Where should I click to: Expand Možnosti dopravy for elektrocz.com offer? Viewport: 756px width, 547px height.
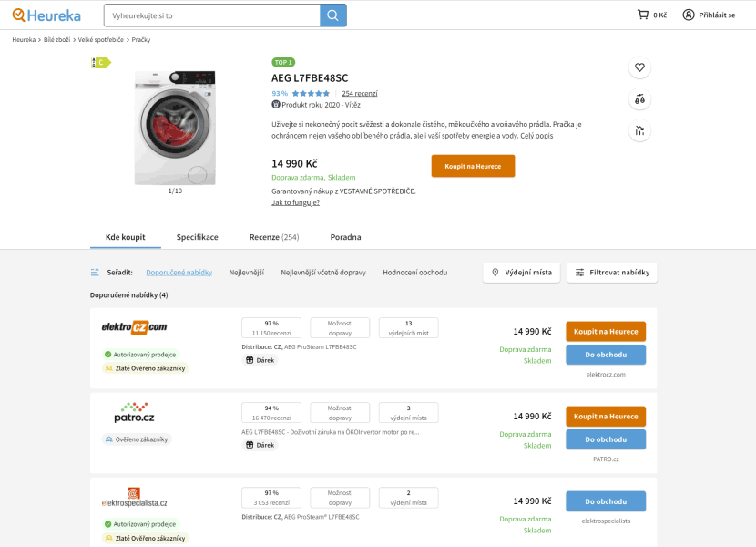point(340,328)
